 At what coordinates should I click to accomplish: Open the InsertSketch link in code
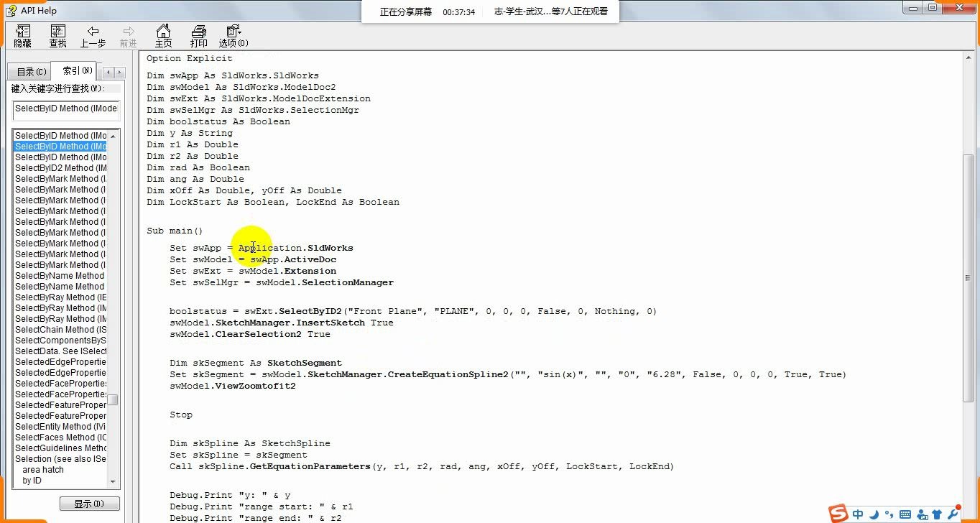(331, 323)
